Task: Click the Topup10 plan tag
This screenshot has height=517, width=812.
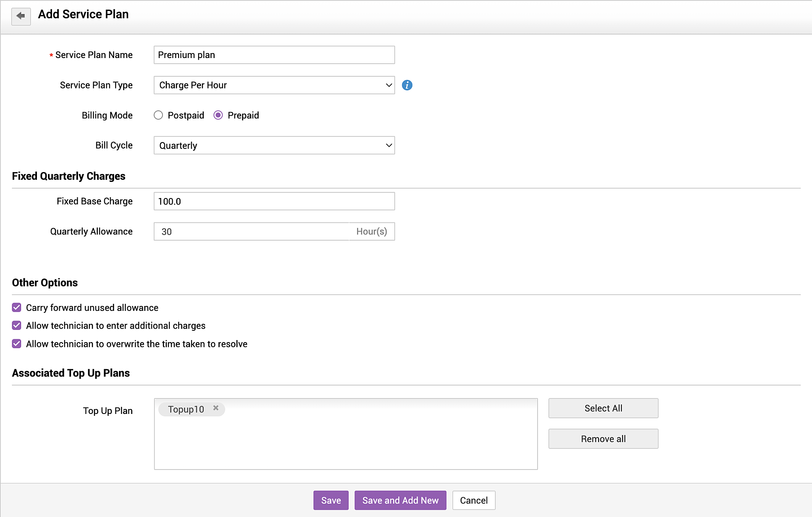Action: pyautogui.click(x=186, y=409)
